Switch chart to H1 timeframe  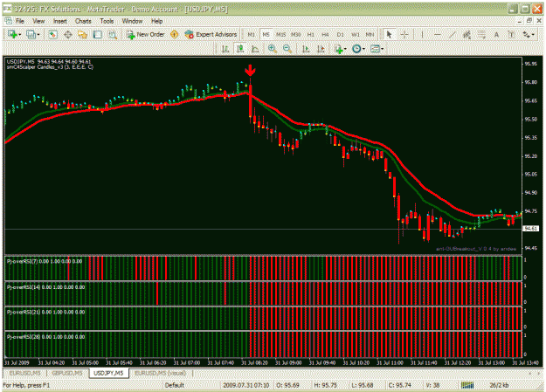pyautogui.click(x=311, y=34)
